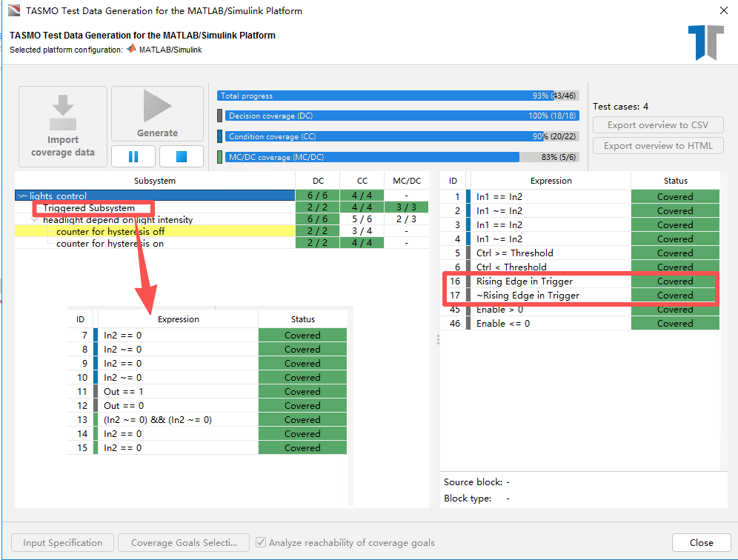Click the gray Decision coverage legend marker
This screenshot has width=738, height=560.
click(220, 116)
